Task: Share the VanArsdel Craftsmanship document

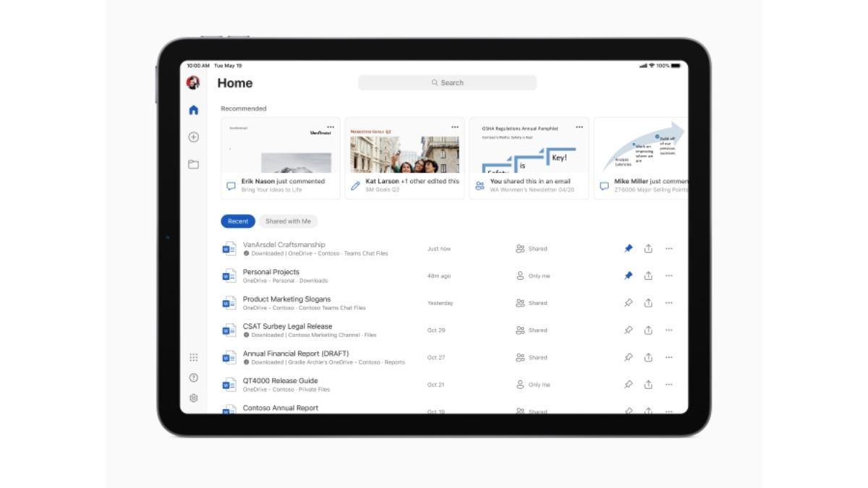Action: coord(648,249)
